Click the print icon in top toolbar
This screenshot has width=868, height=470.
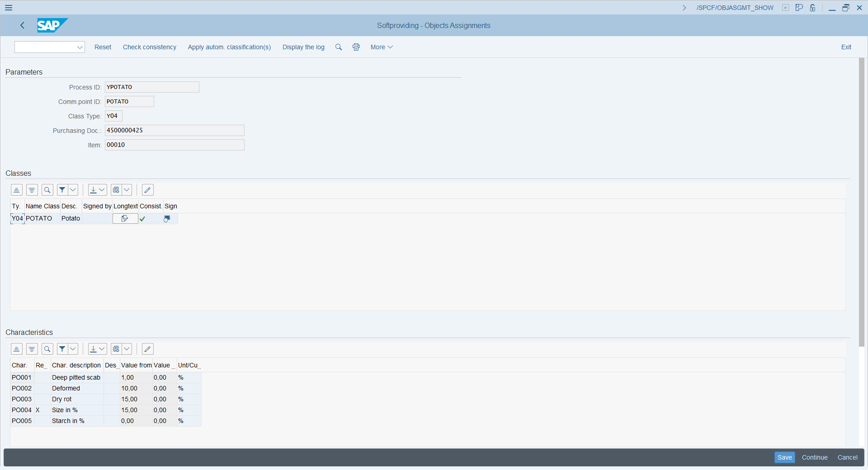pyautogui.click(x=356, y=47)
